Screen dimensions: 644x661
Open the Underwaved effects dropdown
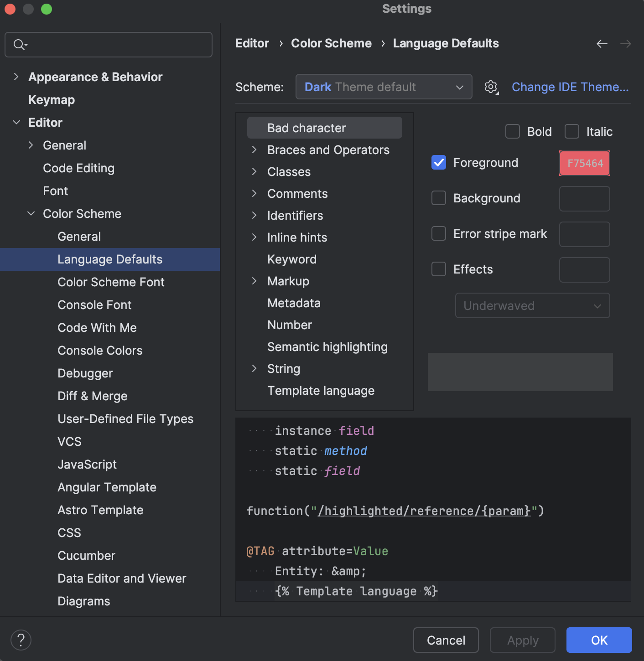click(x=532, y=305)
